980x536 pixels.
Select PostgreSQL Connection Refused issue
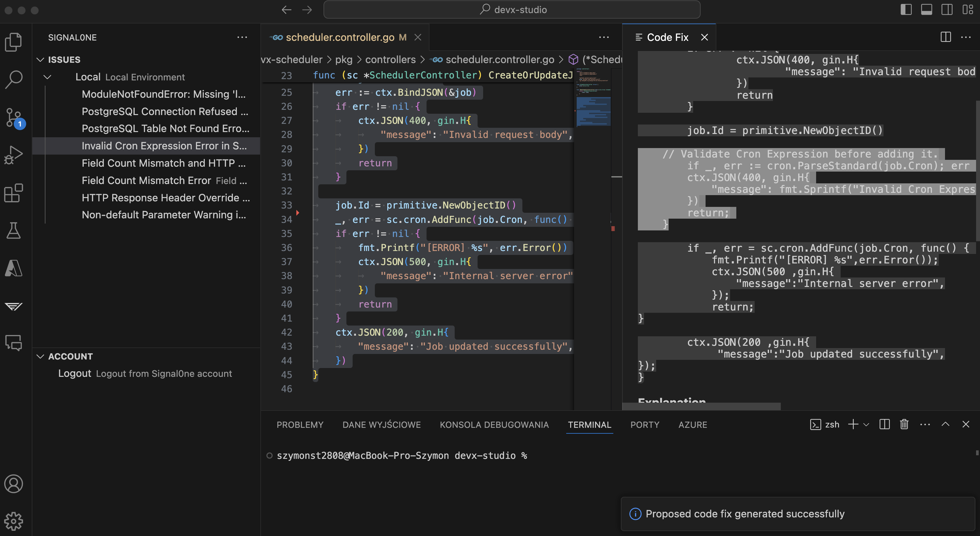point(165,111)
